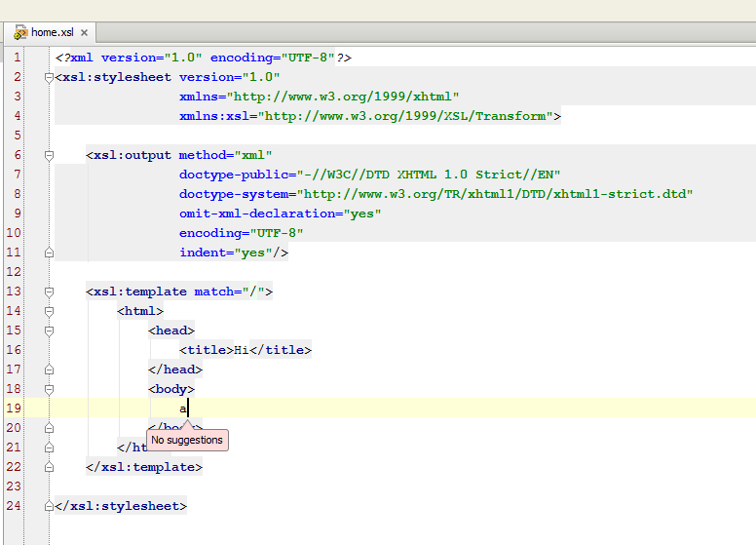756x545 pixels.
Task: Click fold end marker on line 11
Action: (49, 253)
